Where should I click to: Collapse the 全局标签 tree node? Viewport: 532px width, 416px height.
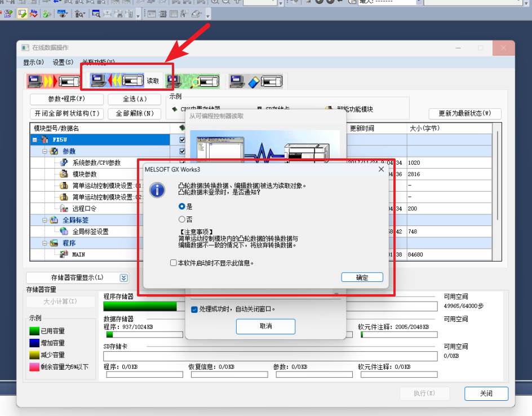tap(45, 220)
